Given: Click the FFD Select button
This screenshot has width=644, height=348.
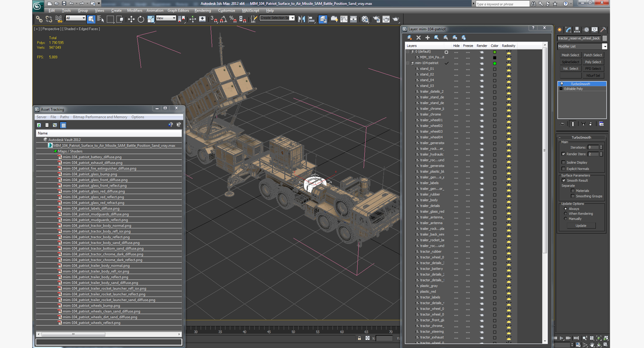Looking at the screenshot, I should [593, 68].
